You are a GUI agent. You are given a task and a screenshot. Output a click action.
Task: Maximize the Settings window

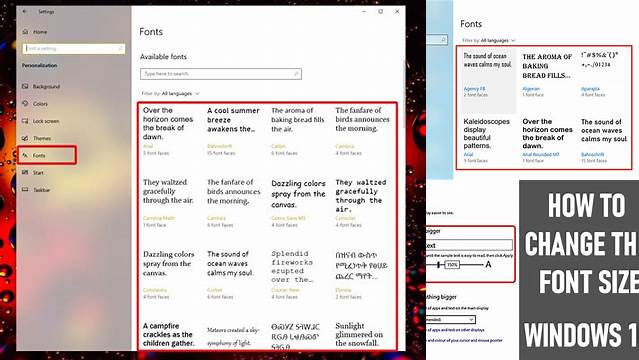(381, 11)
